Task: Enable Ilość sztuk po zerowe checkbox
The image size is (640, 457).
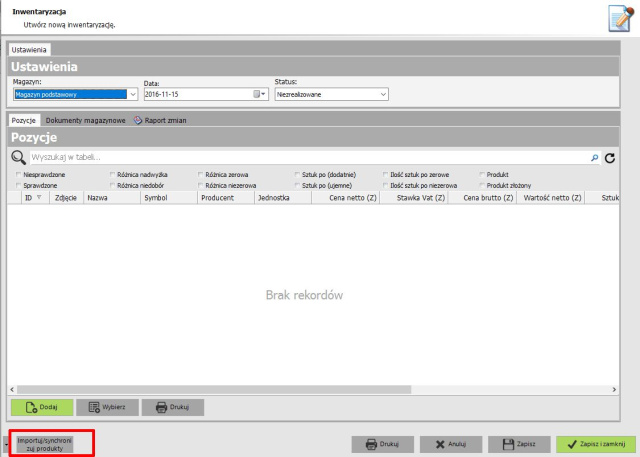Action: pos(385,175)
